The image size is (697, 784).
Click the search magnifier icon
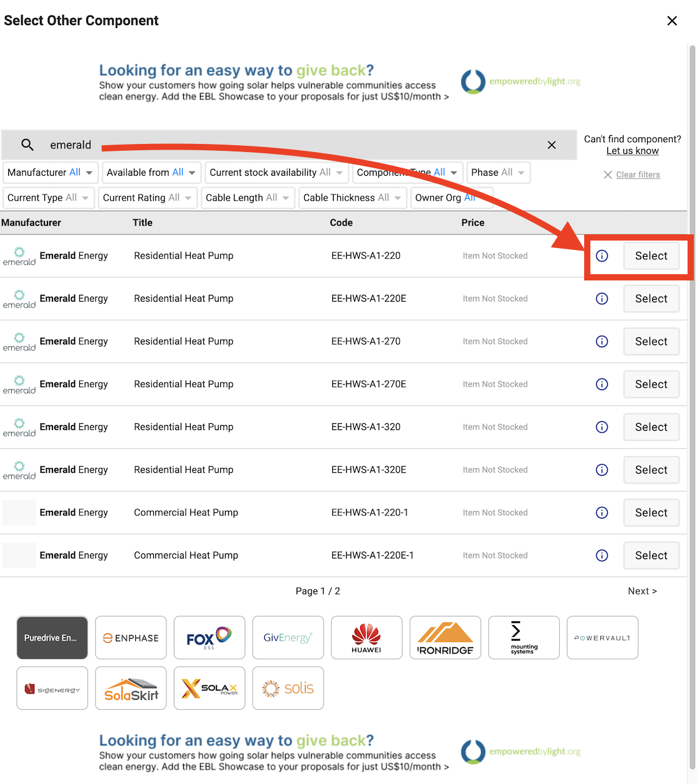(x=27, y=145)
